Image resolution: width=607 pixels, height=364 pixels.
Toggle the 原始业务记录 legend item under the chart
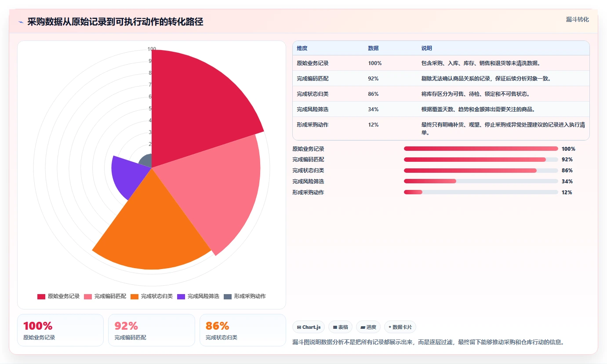coord(58,296)
